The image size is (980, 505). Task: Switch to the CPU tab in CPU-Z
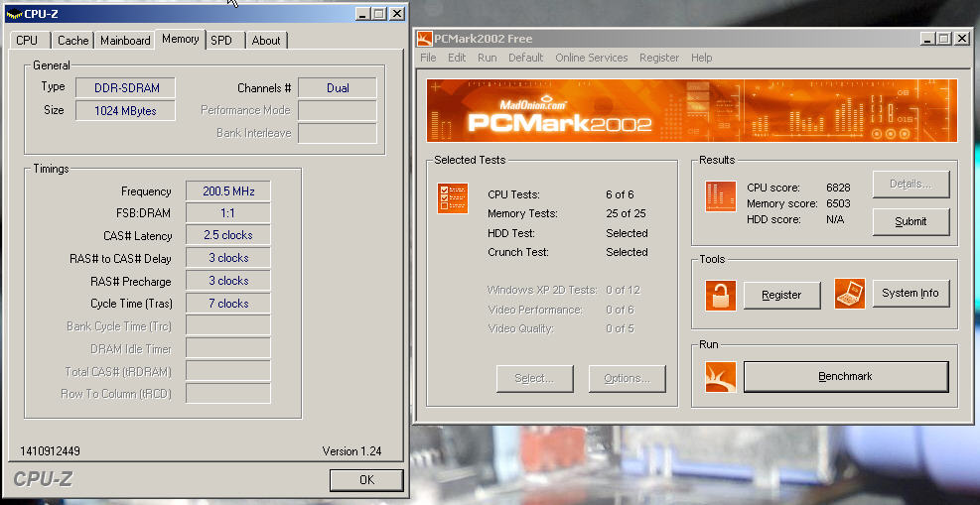[x=27, y=41]
